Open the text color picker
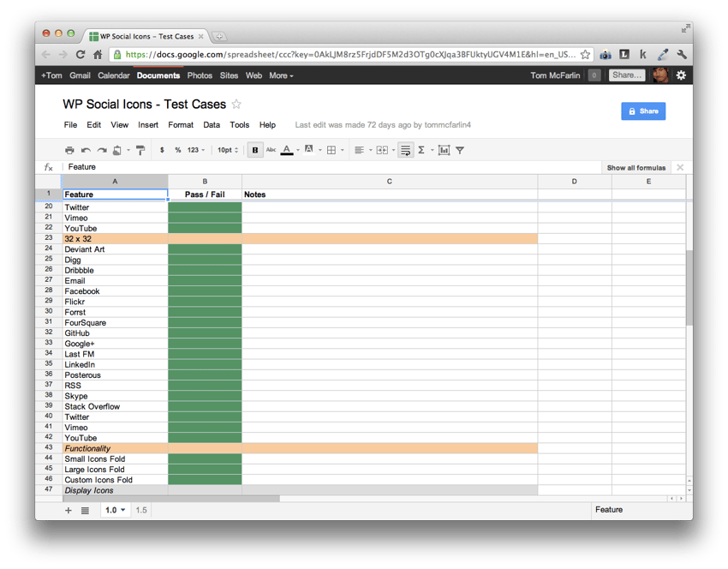This screenshot has width=728, height=569. [x=287, y=150]
